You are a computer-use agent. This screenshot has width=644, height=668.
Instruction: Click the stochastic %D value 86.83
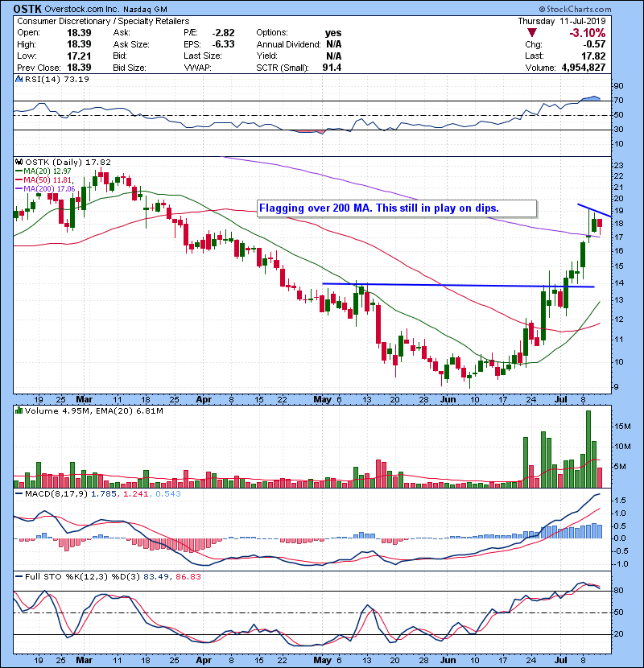coord(188,576)
